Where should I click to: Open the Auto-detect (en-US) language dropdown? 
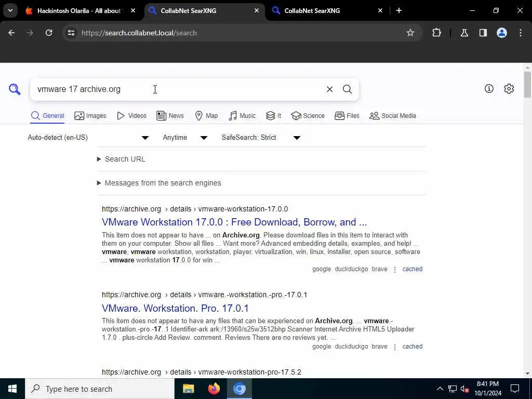[88, 137]
